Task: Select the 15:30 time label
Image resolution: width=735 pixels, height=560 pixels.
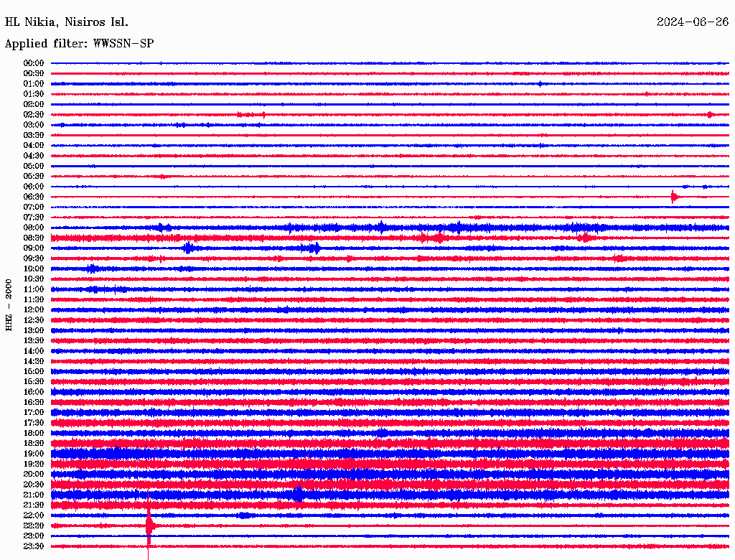Action: click(34, 382)
